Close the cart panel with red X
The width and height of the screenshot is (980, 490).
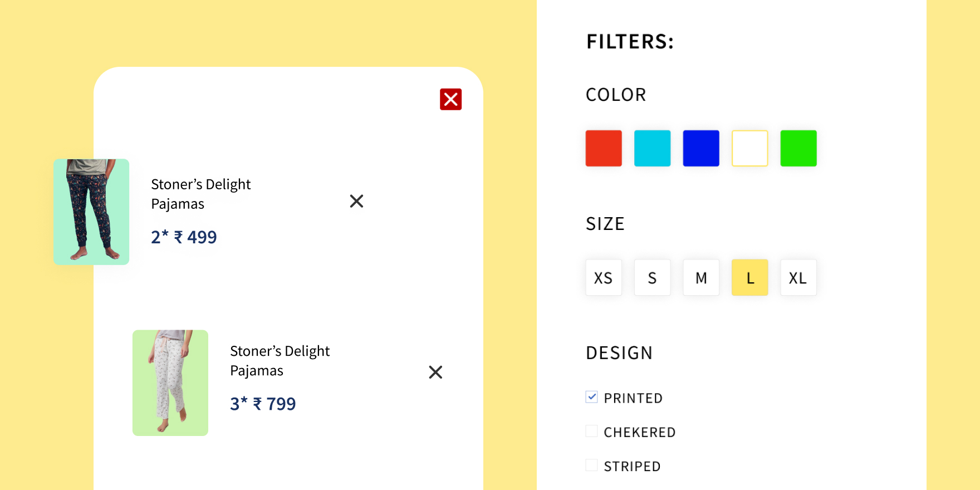coord(450,99)
